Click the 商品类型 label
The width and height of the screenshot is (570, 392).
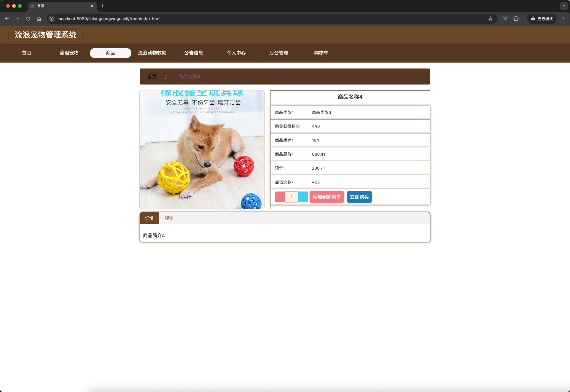(284, 112)
